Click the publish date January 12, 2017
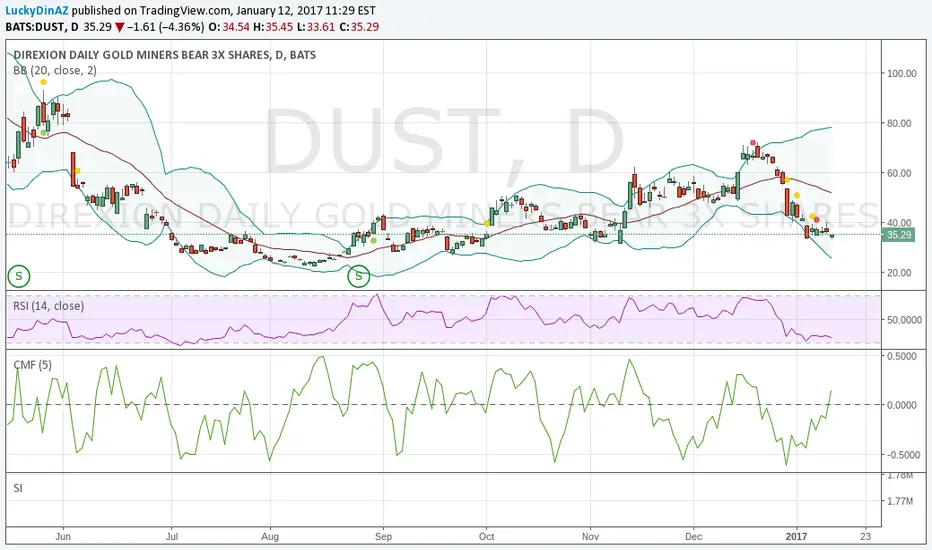Viewport: 932px width, 550px height. pyautogui.click(x=279, y=11)
